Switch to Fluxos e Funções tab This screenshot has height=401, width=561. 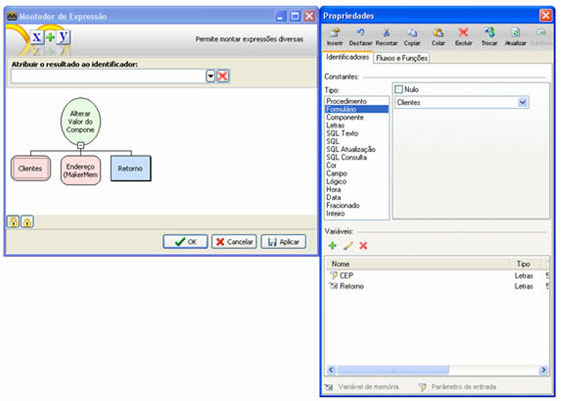click(401, 58)
